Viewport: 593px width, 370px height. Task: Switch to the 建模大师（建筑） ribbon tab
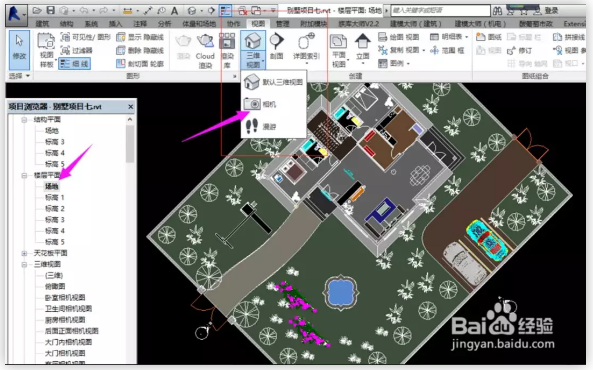(416, 24)
